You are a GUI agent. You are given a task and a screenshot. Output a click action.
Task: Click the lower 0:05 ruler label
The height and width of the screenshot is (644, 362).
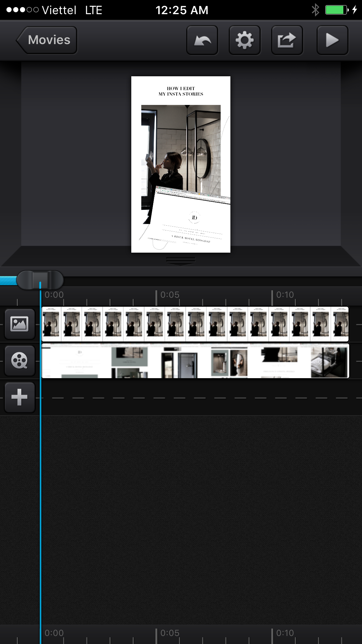click(x=170, y=633)
